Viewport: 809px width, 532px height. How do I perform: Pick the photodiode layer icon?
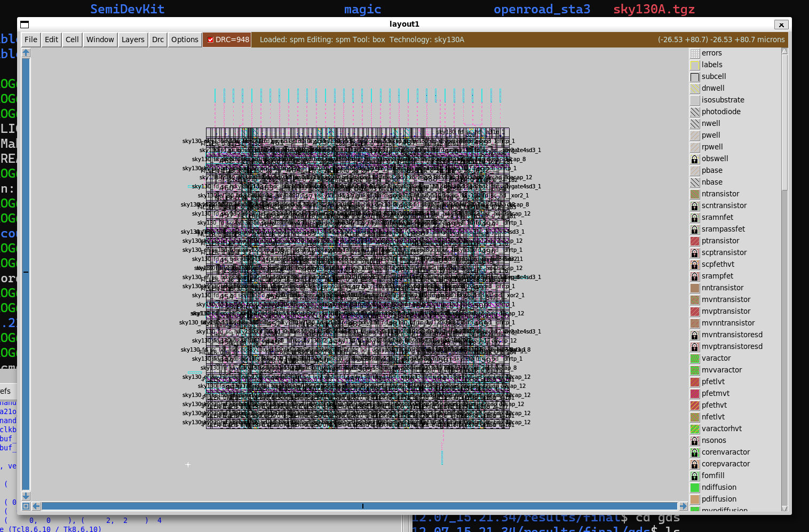point(694,112)
